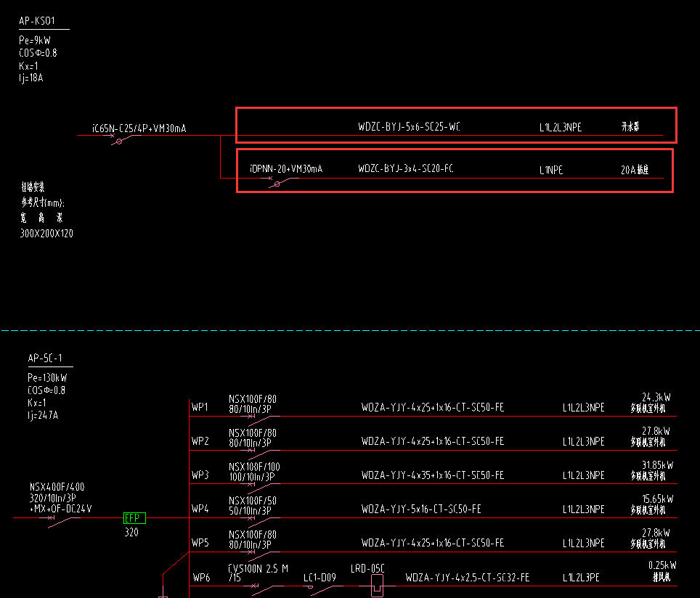Click the Pe=9kW power label
700x598 pixels.
35,40
